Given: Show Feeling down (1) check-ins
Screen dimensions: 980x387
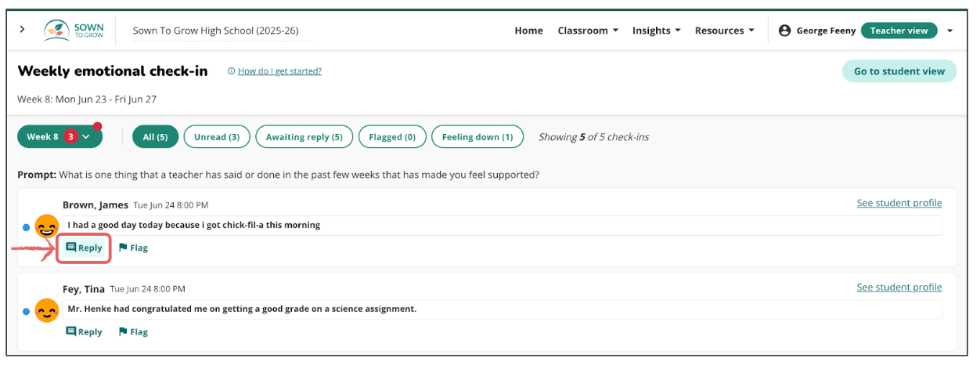Looking at the screenshot, I should tap(477, 137).
